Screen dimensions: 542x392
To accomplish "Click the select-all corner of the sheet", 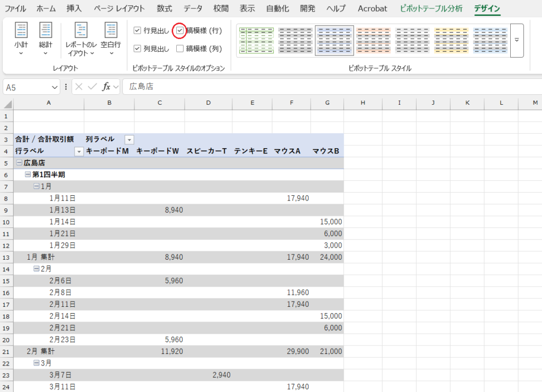I will click(x=7, y=103).
